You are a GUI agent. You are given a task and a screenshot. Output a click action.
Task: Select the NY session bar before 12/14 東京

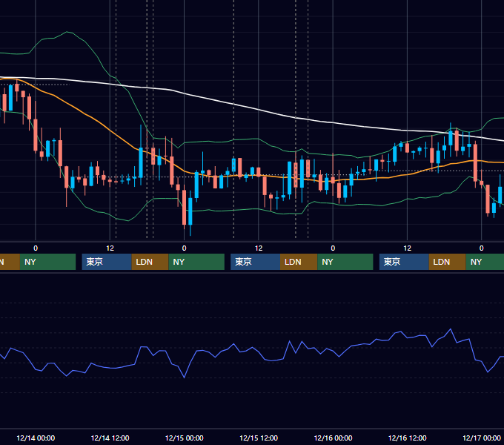tap(47, 262)
